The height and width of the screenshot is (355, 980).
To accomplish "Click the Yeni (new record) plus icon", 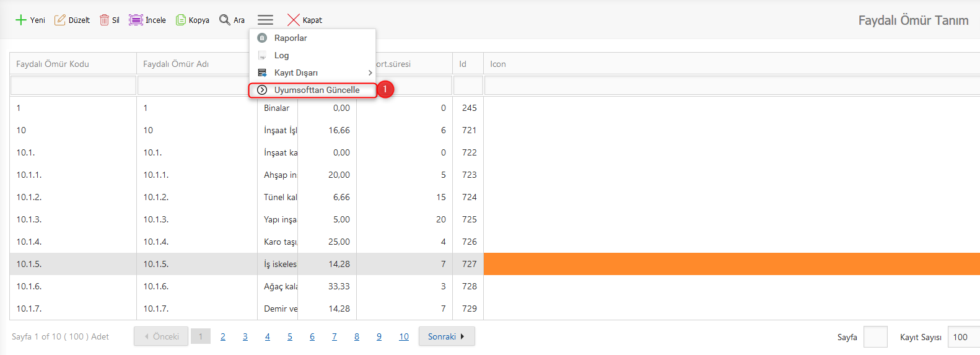I will (x=21, y=20).
